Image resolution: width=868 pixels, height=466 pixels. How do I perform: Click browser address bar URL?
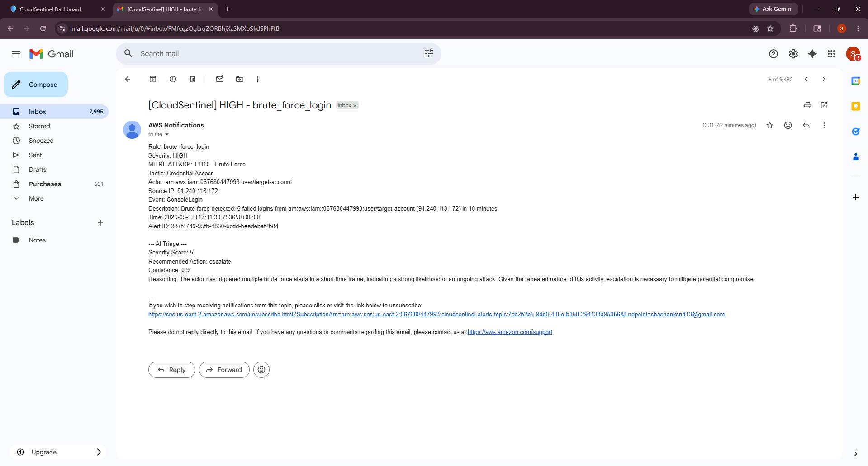coord(175,28)
